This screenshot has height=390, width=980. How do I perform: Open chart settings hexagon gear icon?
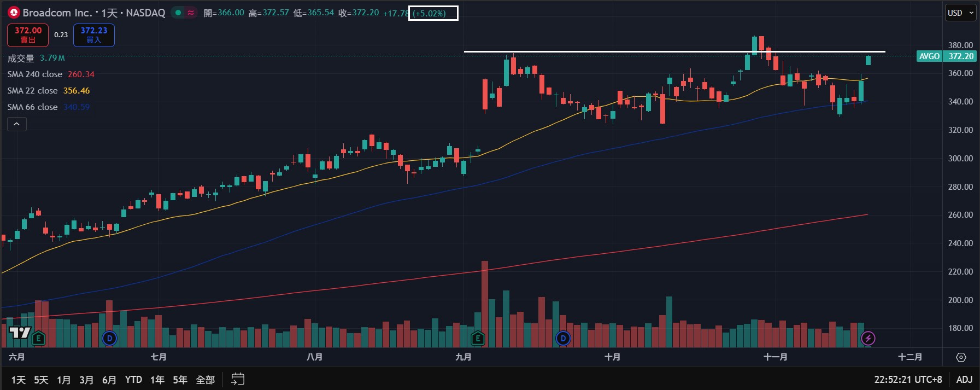point(961,357)
